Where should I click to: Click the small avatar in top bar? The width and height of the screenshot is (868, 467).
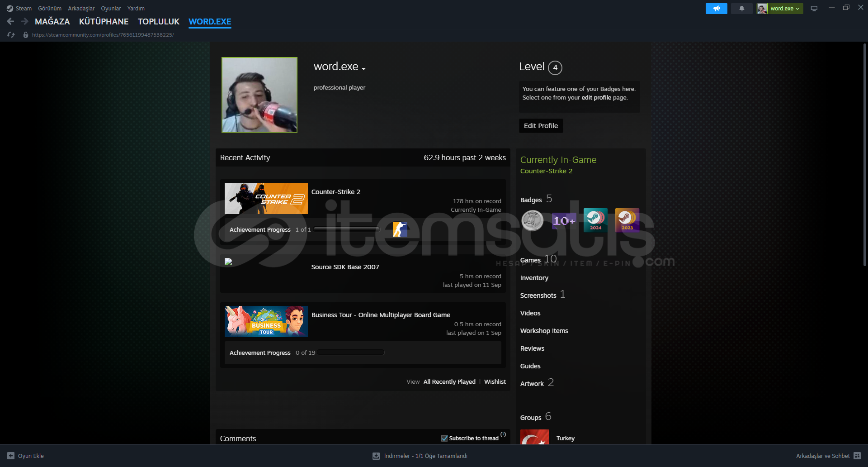[762, 9]
